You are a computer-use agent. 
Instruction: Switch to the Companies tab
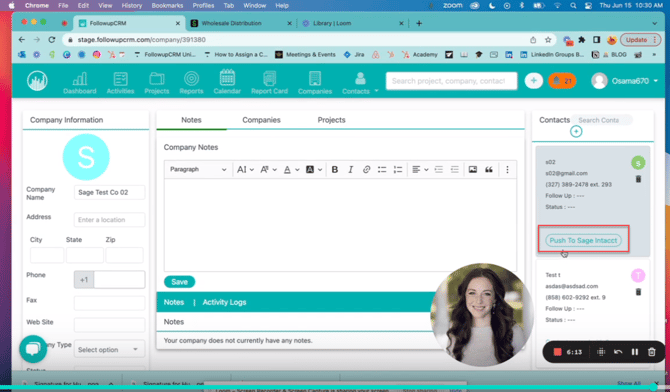click(x=261, y=120)
